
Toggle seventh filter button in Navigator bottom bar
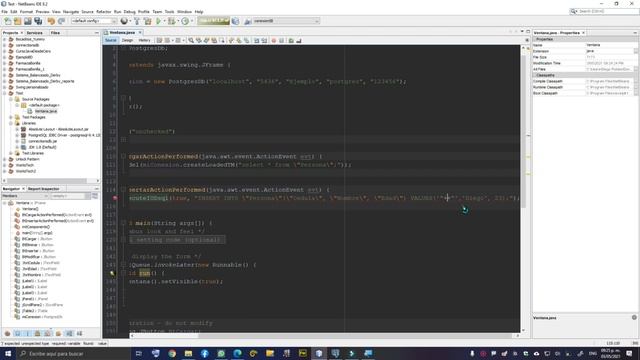tap(69, 333)
